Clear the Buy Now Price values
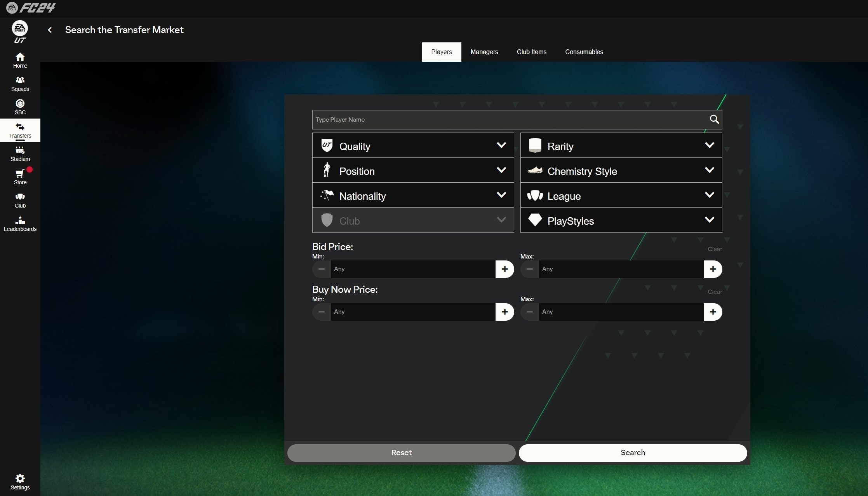The width and height of the screenshot is (868, 496). pos(715,292)
